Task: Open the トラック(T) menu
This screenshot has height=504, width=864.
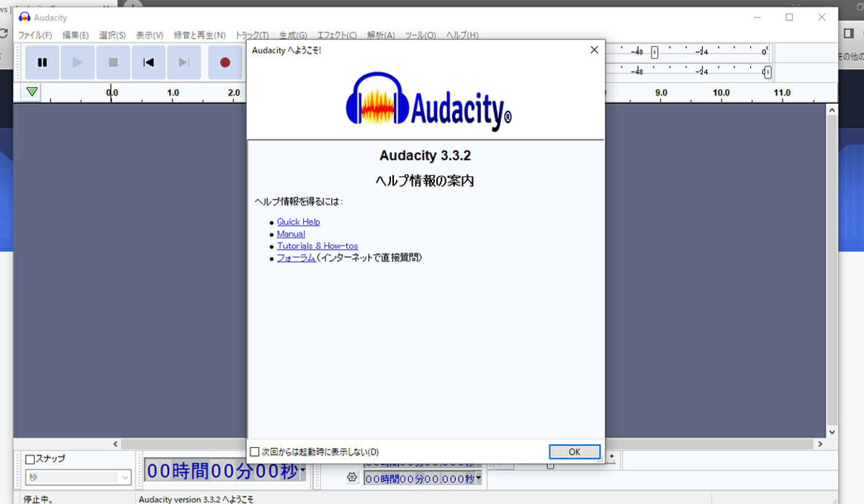Action: tap(252, 35)
